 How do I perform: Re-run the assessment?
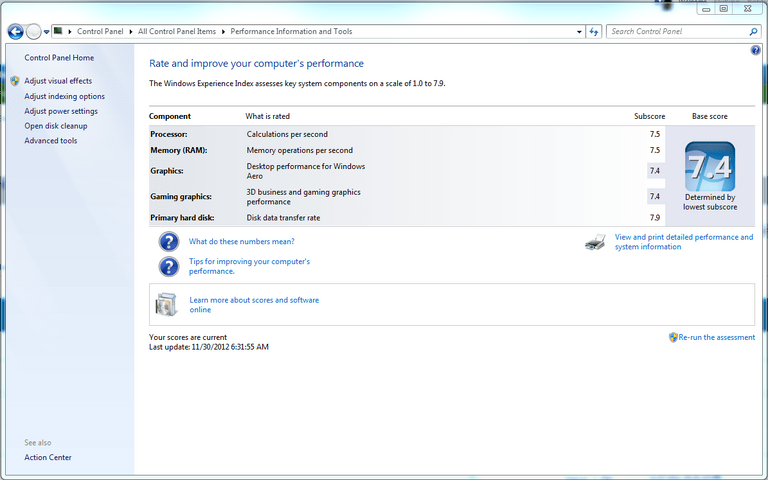(717, 337)
